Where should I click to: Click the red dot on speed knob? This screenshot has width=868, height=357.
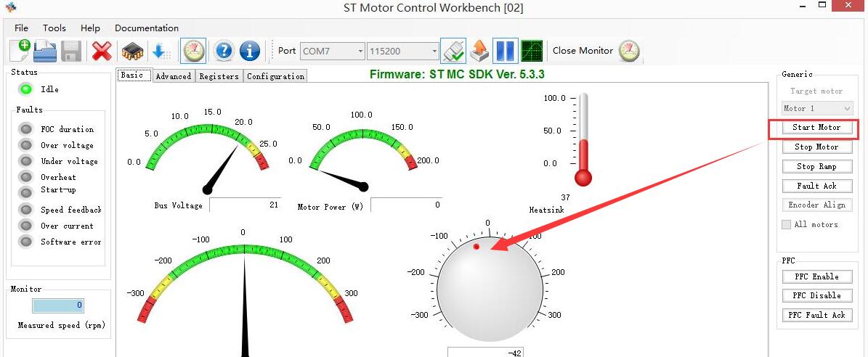tap(476, 247)
